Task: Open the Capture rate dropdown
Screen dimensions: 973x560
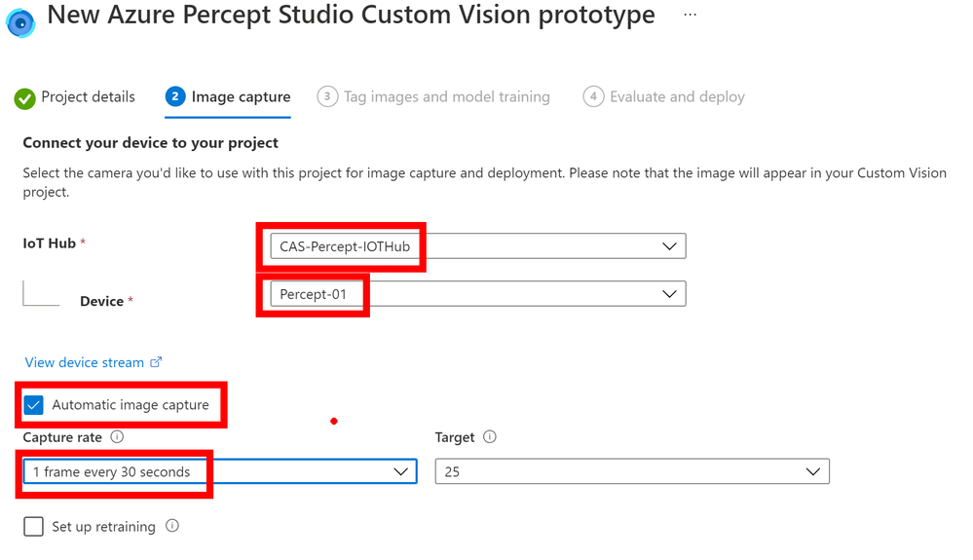Action: [220, 471]
